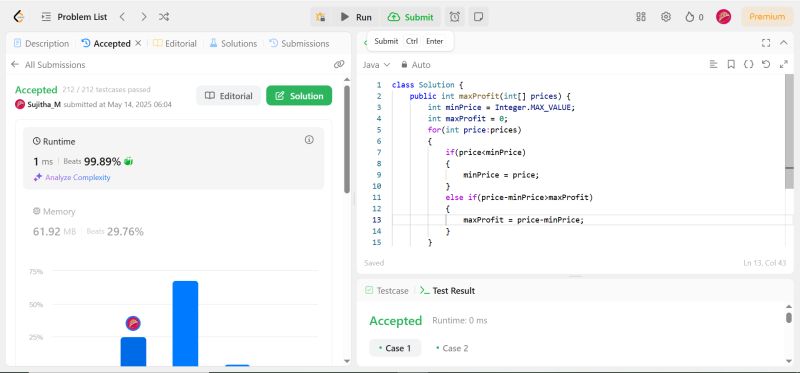Click the chart bar with avatar marker

pyautogui.click(x=133, y=352)
